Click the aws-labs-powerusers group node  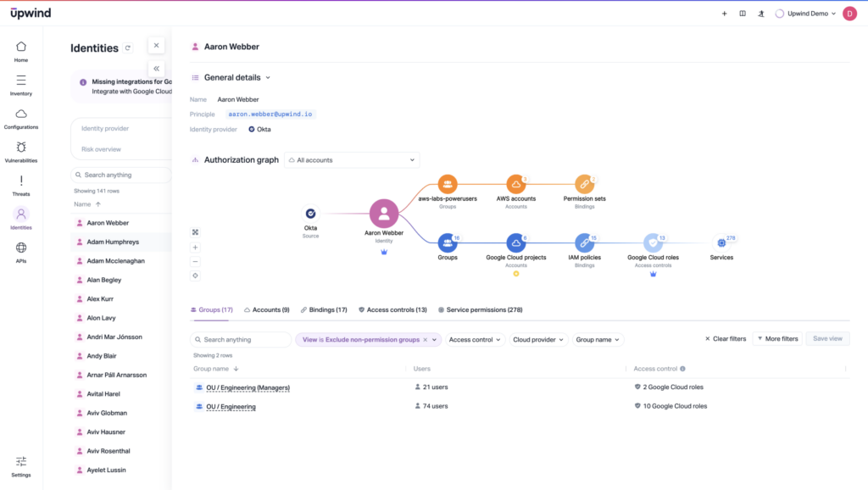pos(448,184)
